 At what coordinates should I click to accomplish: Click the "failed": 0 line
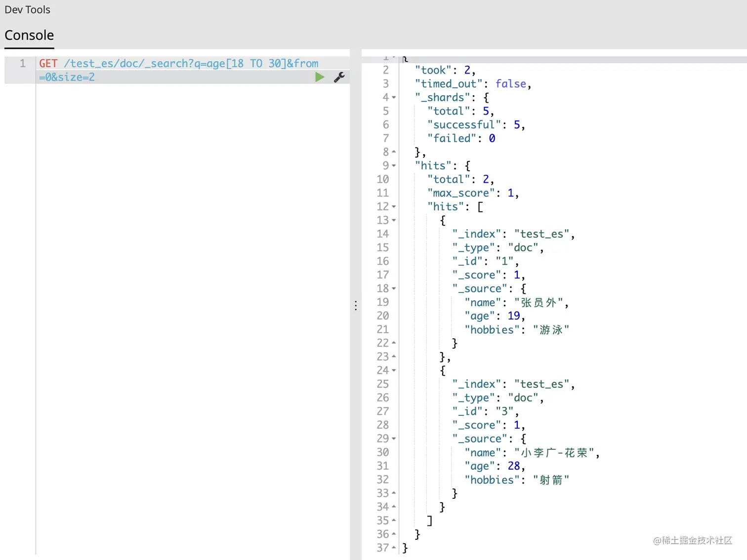point(461,139)
